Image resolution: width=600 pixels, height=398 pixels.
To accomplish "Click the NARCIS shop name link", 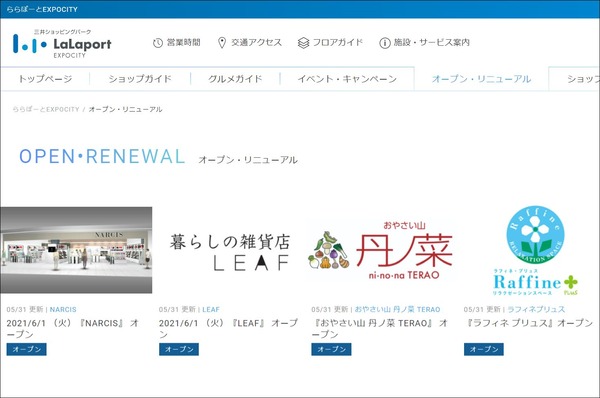I will click(63, 310).
